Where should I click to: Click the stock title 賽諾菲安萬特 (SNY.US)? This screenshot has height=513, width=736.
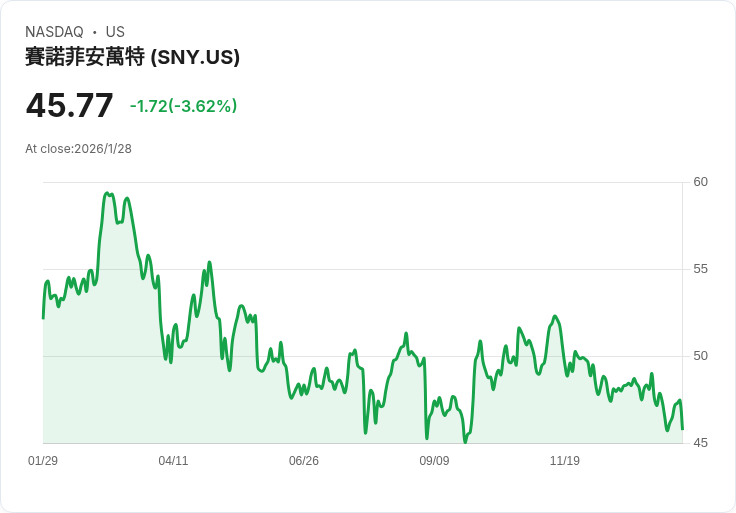coord(132,57)
